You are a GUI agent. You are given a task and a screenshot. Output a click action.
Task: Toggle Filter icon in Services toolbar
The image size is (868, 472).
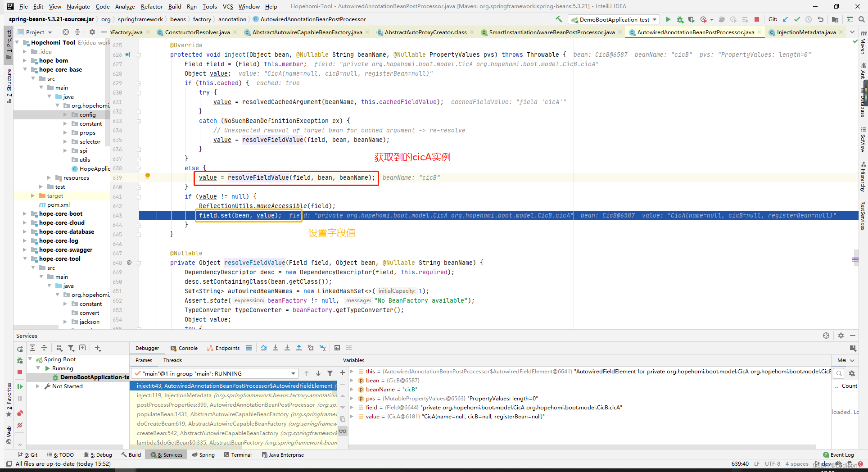click(71, 348)
